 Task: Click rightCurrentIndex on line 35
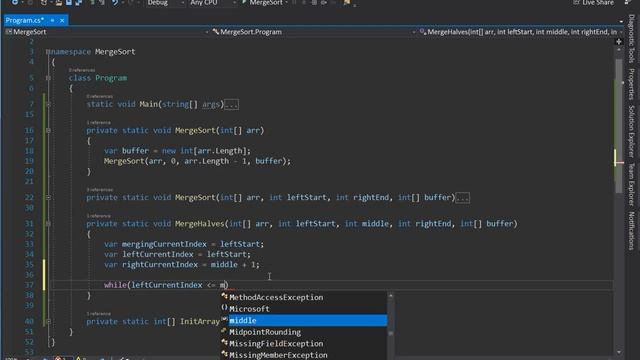[x=160, y=264]
